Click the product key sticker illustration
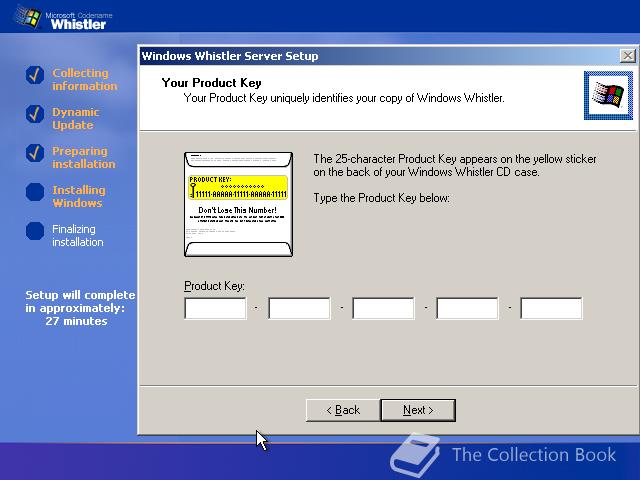This screenshot has width=640, height=480. (x=238, y=204)
